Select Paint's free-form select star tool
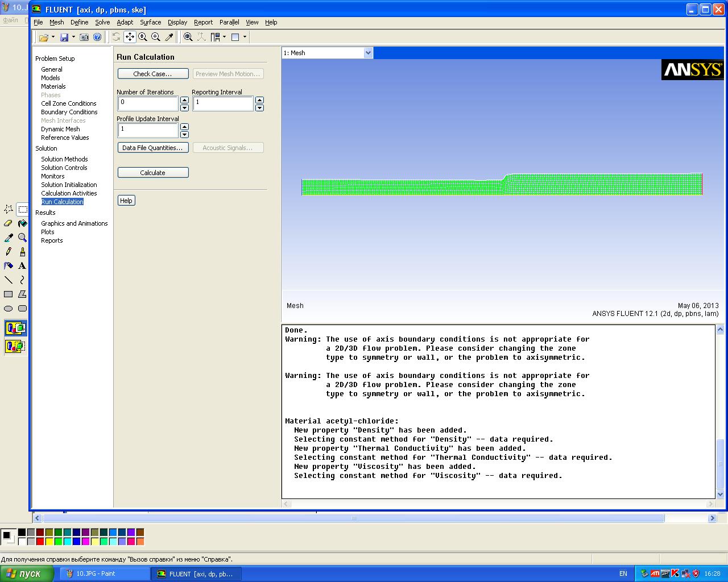 [9, 209]
